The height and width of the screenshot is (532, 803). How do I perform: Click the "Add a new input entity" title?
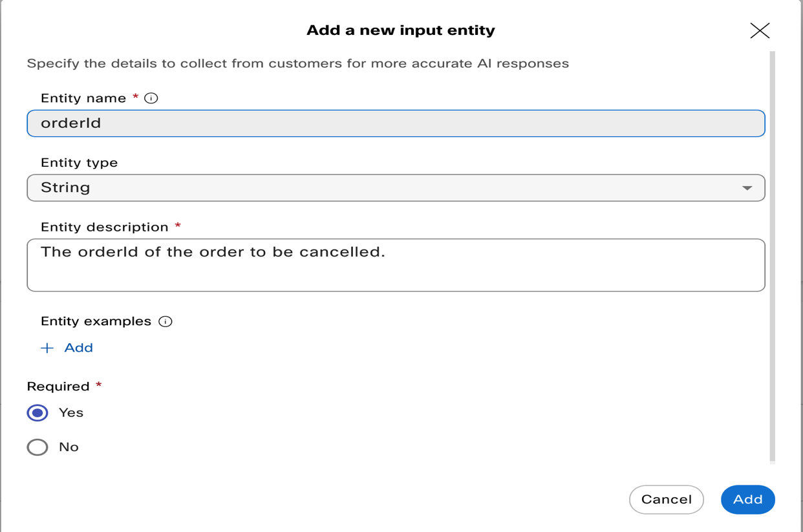401,30
